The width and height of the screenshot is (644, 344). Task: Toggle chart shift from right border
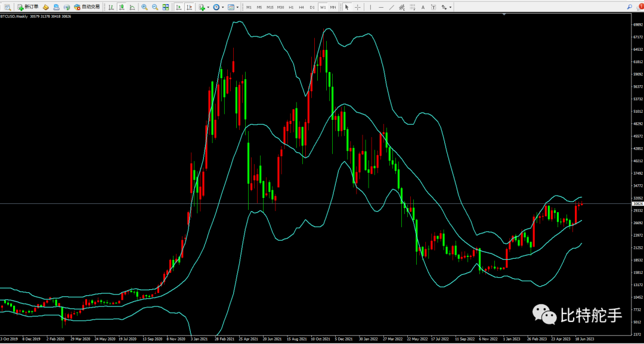(190, 7)
